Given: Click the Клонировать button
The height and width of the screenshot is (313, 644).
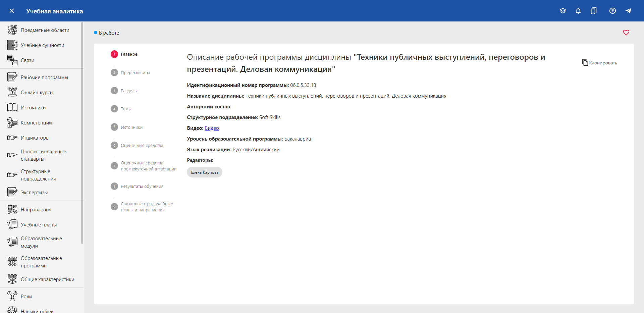Looking at the screenshot, I should pos(600,63).
